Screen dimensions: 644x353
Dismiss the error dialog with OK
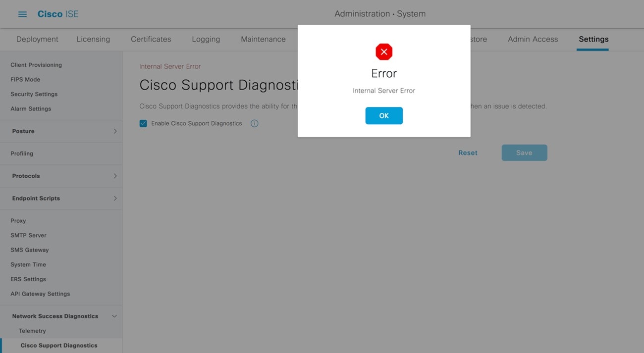pos(384,115)
